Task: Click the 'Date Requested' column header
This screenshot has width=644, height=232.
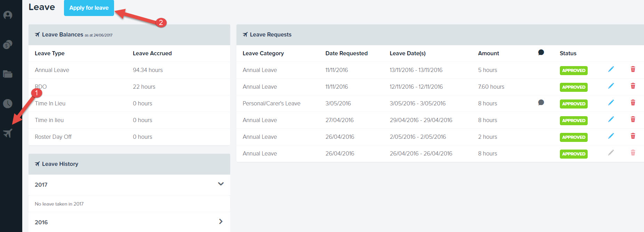Action: click(x=346, y=53)
